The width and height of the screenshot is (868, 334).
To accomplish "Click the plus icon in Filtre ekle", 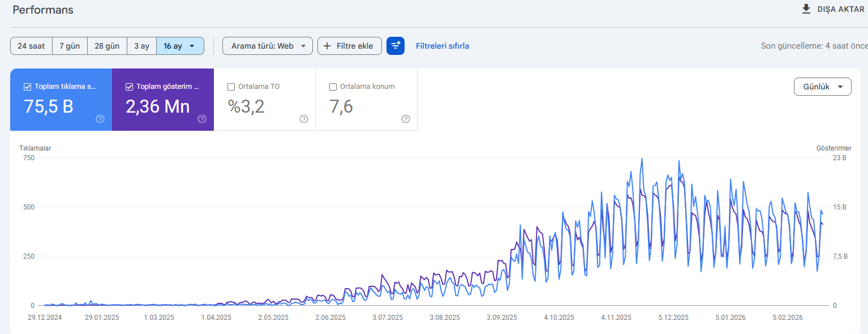I will click(327, 46).
